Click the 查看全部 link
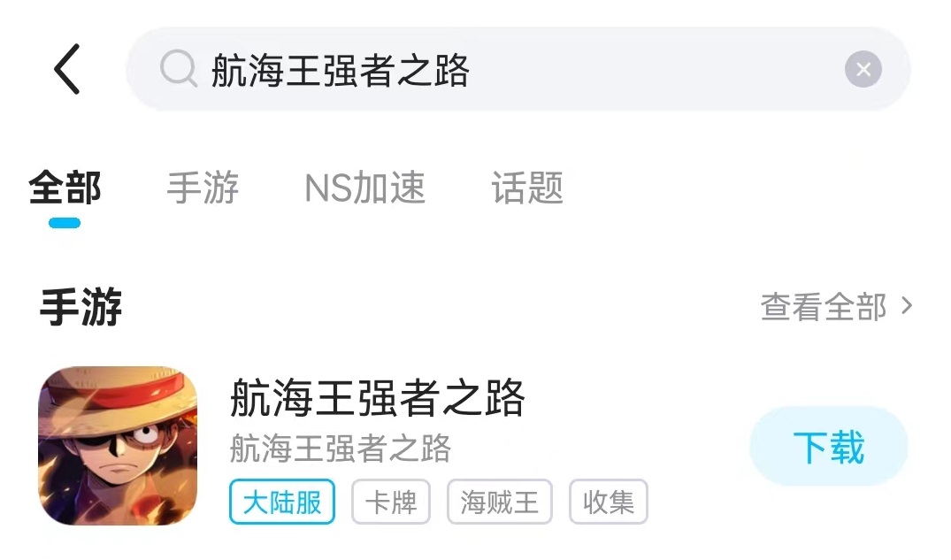951x560 pixels. pyautogui.click(x=823, y=307)
